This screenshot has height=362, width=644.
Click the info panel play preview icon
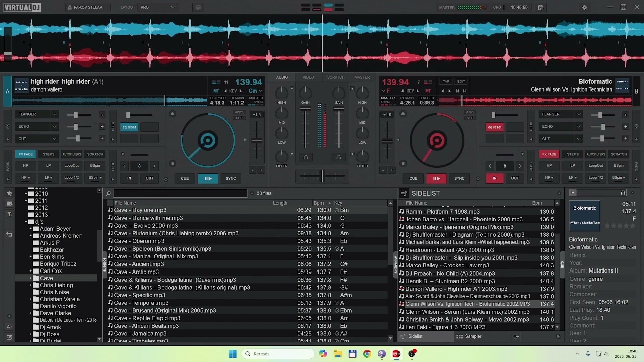point(572,193)
